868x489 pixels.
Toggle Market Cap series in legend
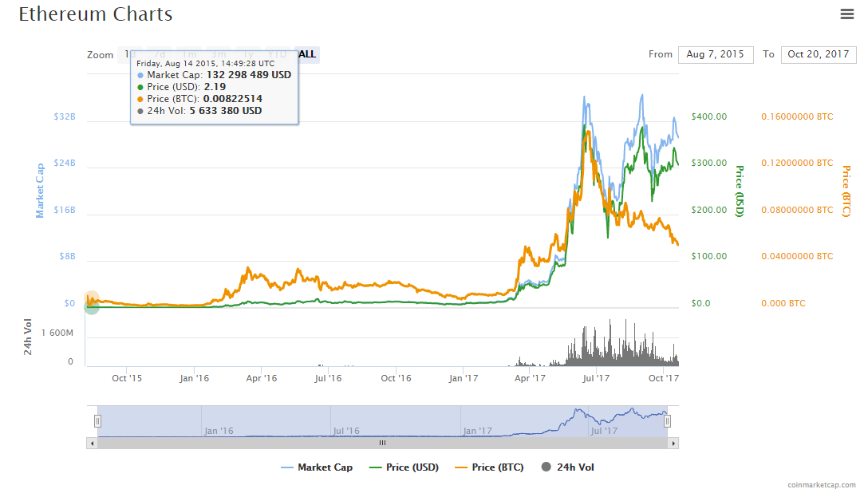317,467
